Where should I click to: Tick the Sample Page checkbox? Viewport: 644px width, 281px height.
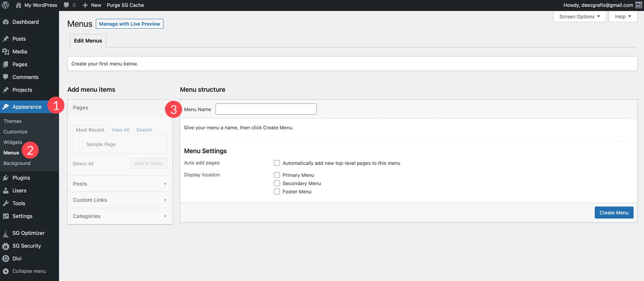[x=80, y=144]
